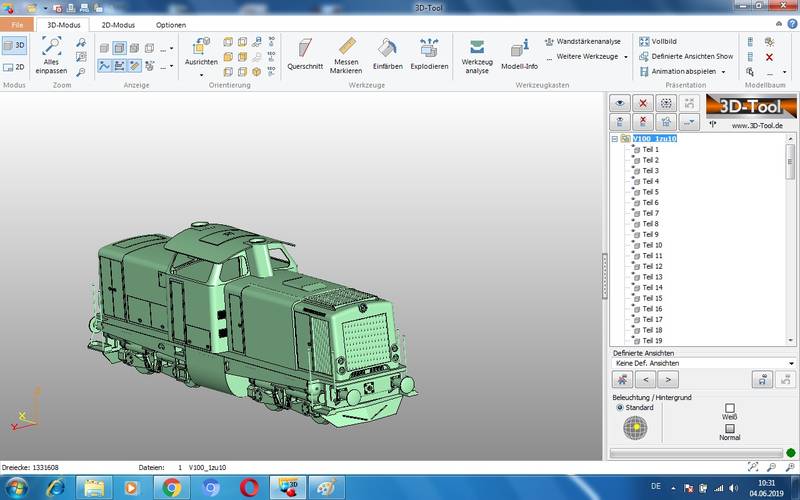This screenshot has width=800, height=500.
Task: Expand the Weitere Werkzeuge dropdown
Action: [626, 57]
